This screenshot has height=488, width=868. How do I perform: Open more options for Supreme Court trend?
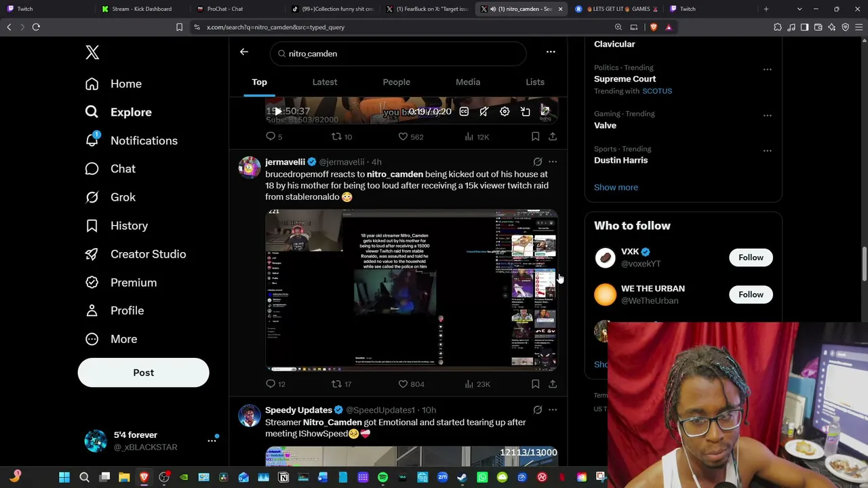click(x=767, y=69)
